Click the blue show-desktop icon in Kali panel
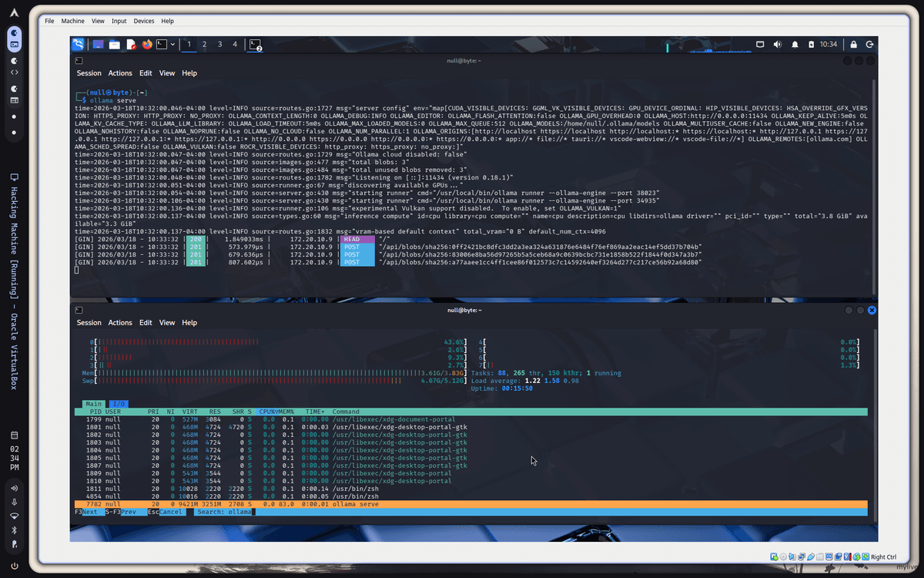Viewport: 924px width, 578px height. [x=99, y=45]
